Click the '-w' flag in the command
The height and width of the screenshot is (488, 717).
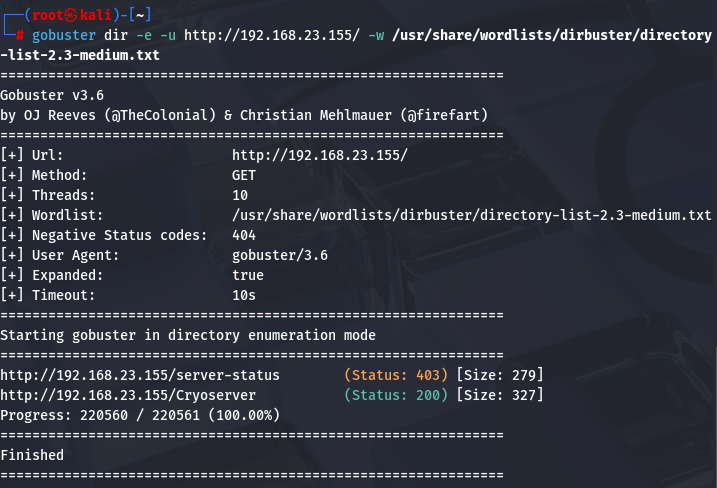[x=376, y=35]
